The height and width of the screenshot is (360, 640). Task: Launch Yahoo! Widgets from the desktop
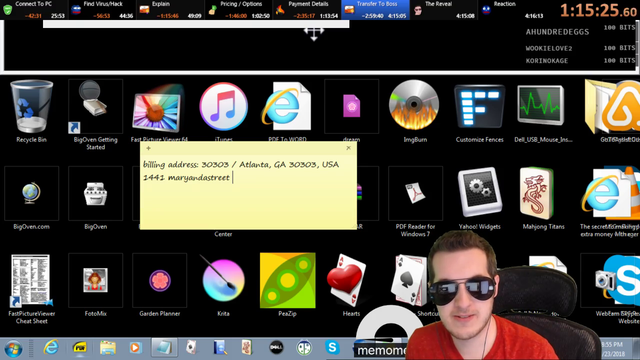pyautogui.click(x=479, y=198)
